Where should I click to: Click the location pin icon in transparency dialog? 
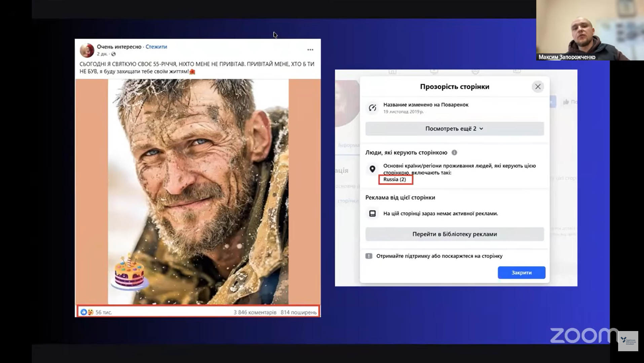pyautogui.click(x=372, y=169)
